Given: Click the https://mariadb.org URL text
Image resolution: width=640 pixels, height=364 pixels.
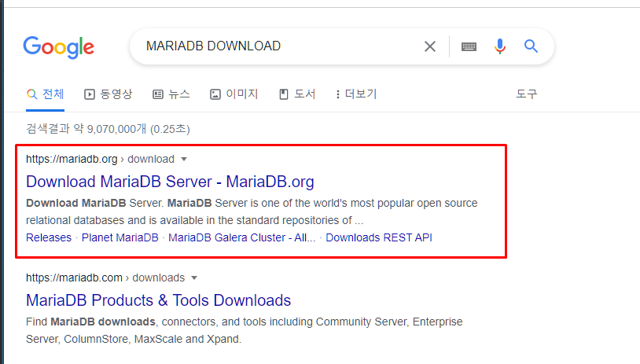Looking at the screenshot, I should pos(72,159).
